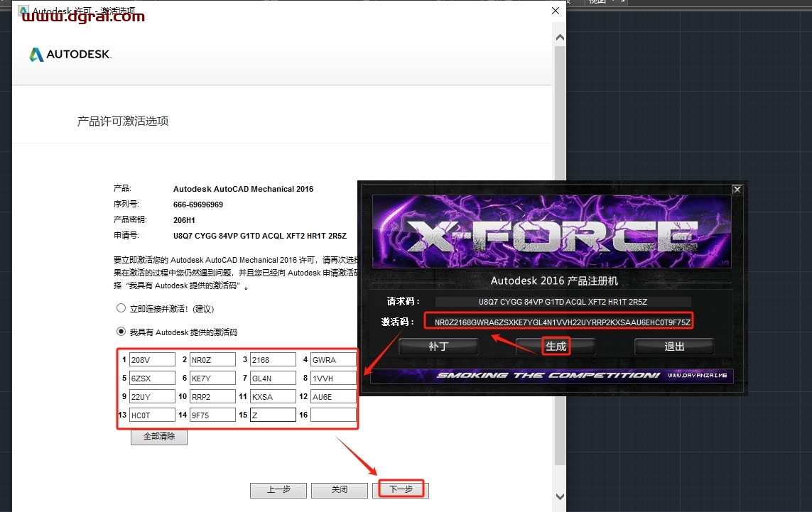
Task: Click the 上一步 button
Action: pos(278,490)
